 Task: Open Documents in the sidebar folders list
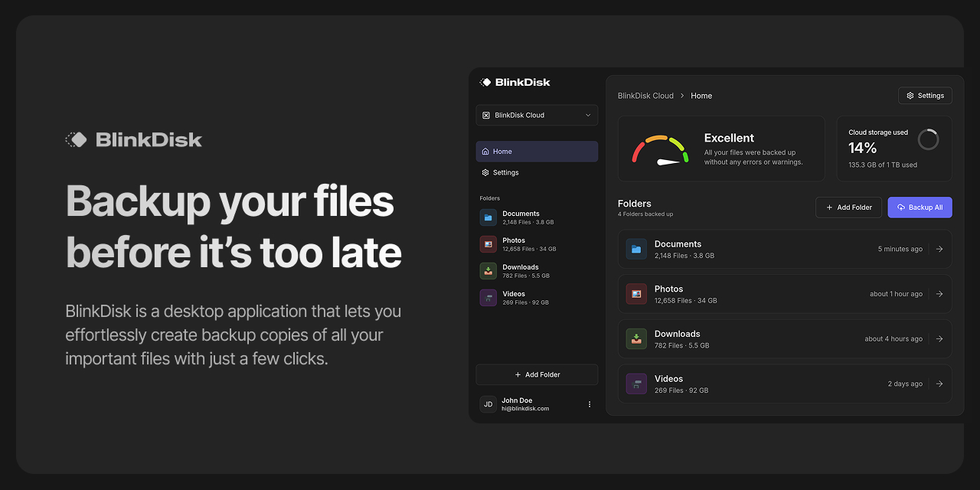[537, 217]
